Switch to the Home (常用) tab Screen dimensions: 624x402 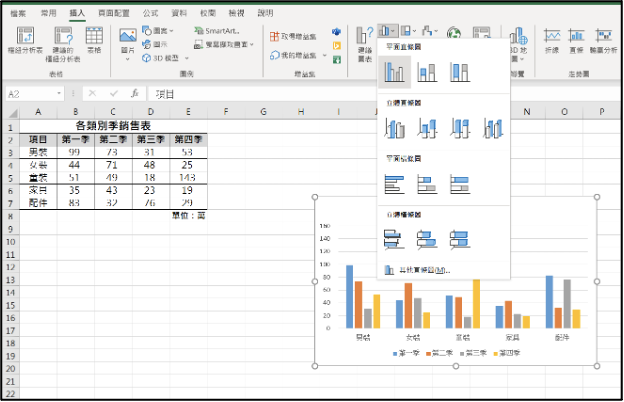click(x=48, y=13)
